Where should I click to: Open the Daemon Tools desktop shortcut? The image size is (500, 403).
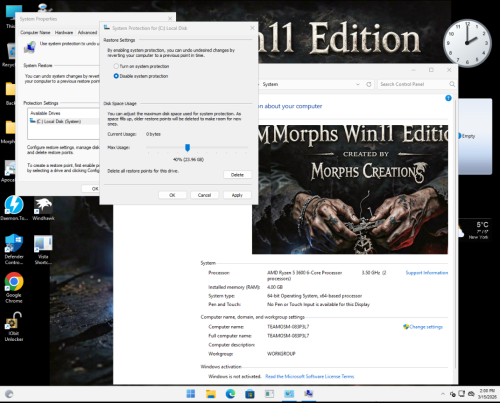point(14,208)
